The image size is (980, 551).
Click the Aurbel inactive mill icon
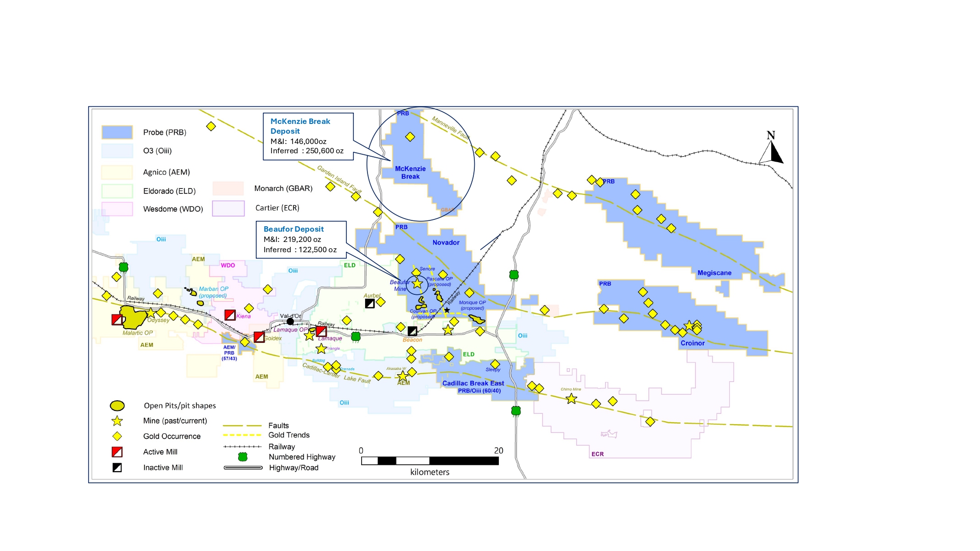(370, 304)
